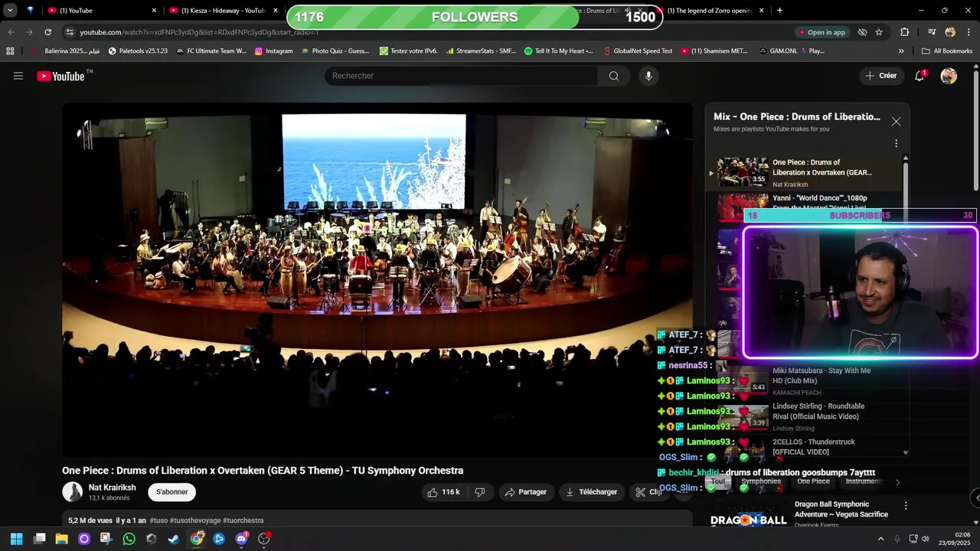The image size is (980, 551).
Task: Like the video with 116 k thumbs-up
Action: pos(444,492)
